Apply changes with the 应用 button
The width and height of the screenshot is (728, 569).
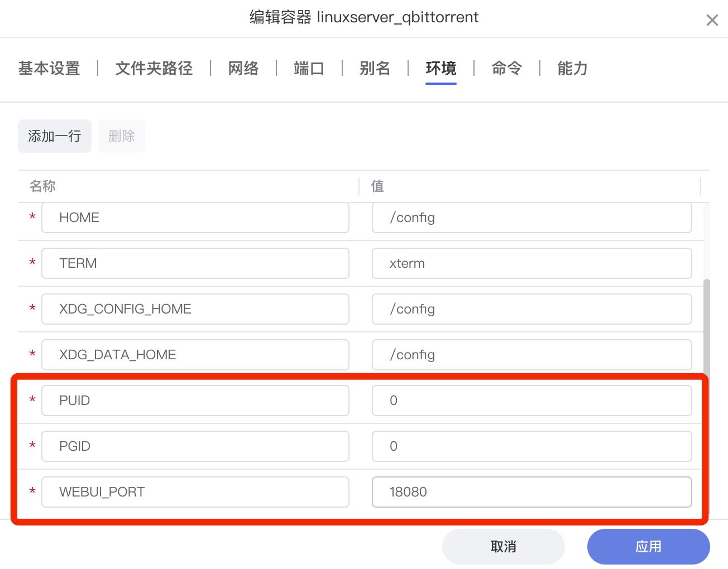[648, 547]
